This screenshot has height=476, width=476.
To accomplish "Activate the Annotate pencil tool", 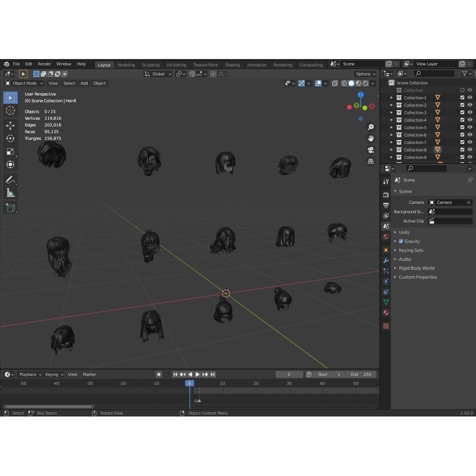I will (11, 179).
